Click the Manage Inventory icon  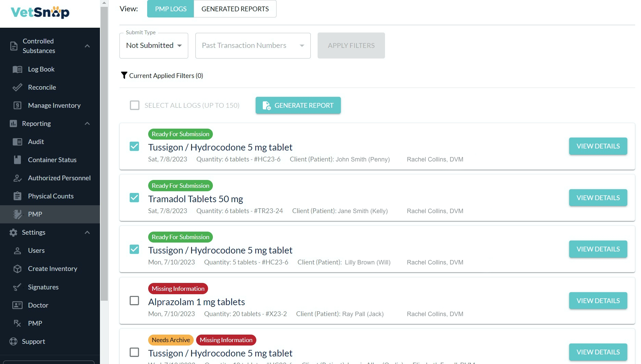17,105
